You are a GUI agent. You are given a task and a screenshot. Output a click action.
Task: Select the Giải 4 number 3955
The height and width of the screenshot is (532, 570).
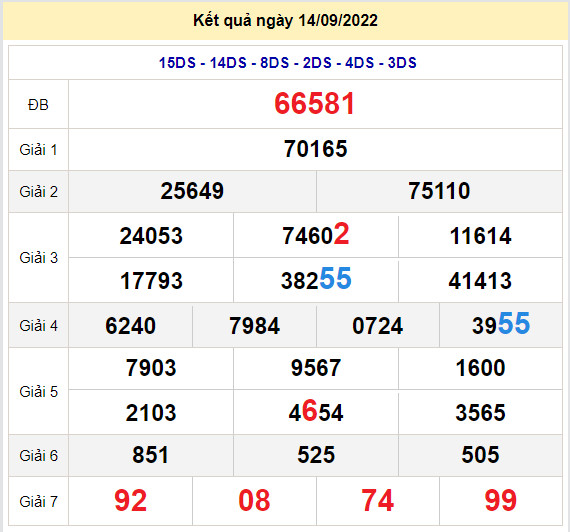point(501,324)
